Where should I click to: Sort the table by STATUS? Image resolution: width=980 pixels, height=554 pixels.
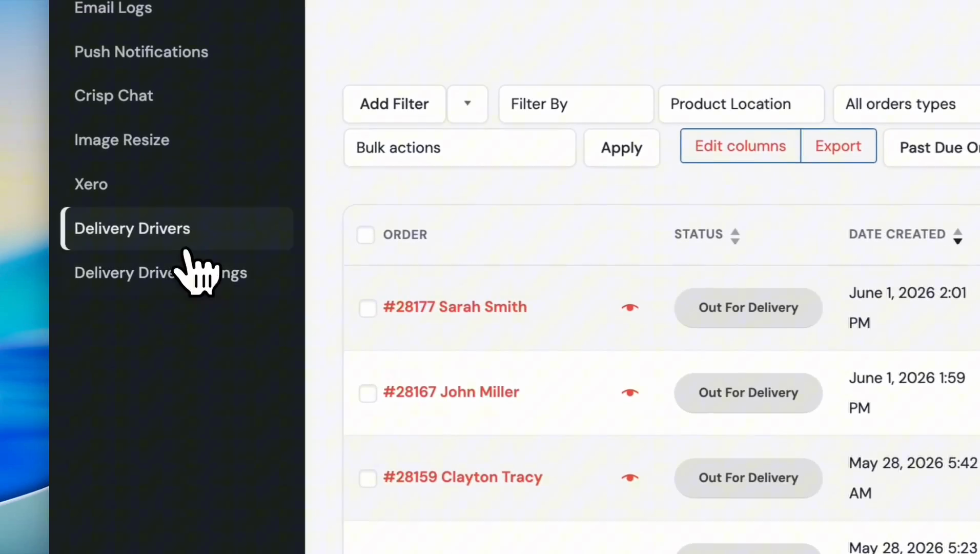707,235
